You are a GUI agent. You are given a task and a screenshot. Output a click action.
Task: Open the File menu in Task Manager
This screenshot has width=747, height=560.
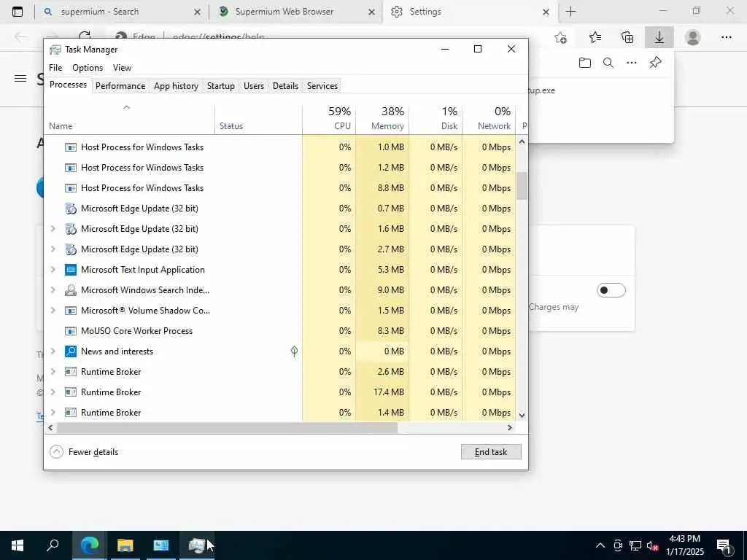55,68
